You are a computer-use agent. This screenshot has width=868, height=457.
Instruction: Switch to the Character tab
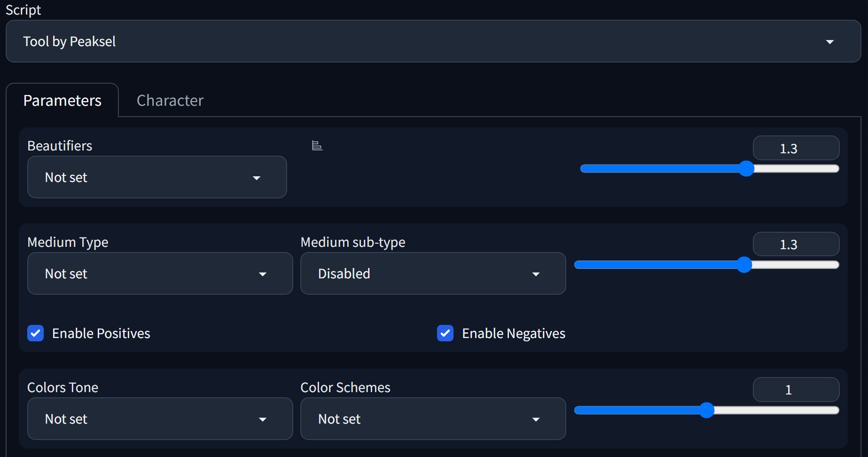click(x=170, y=100)
